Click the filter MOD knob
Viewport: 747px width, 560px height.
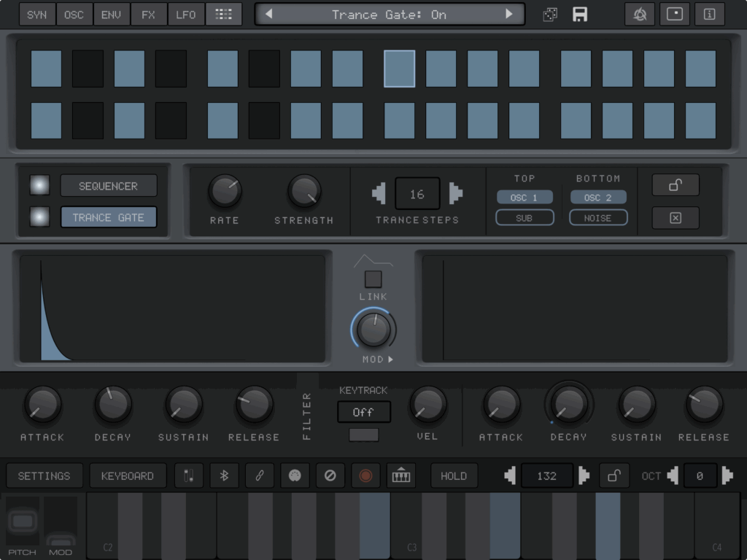373,329
